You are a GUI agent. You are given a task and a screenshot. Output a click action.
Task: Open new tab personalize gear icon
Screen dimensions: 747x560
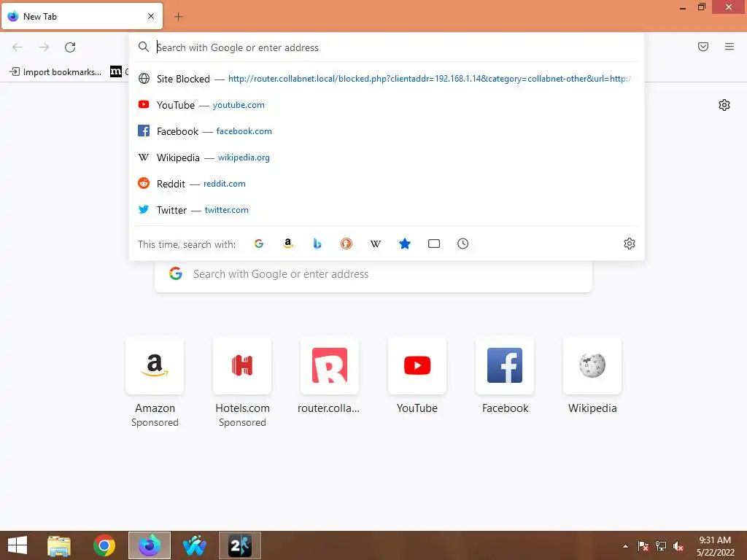point(724,105)
